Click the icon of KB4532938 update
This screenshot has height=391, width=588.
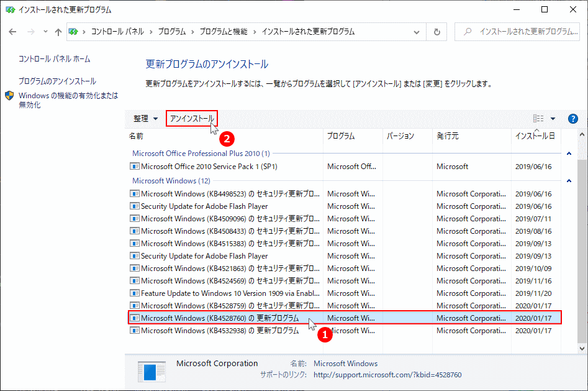[x=134, y=331]
